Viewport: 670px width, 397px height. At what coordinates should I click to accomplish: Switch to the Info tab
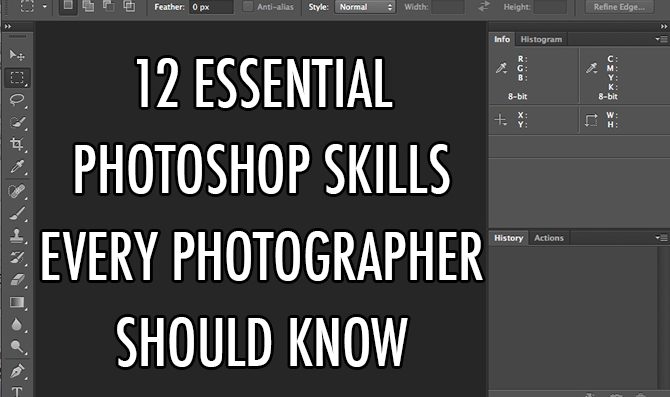pyautogui.click(x=502, y=39)
